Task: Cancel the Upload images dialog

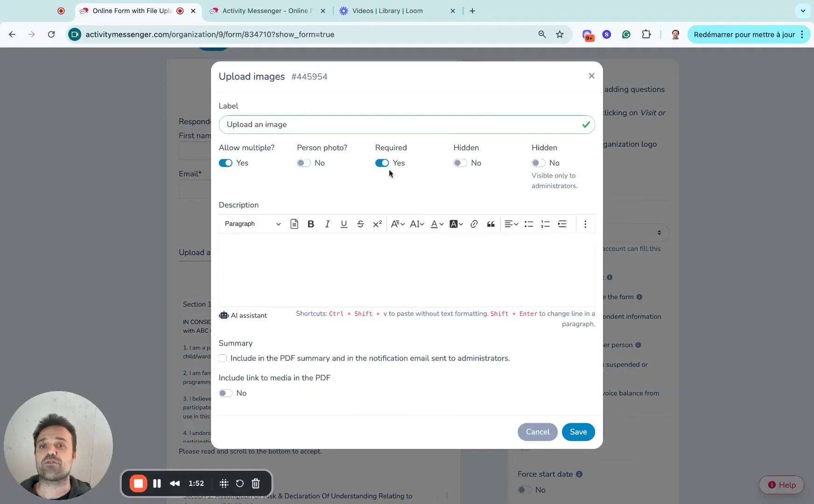Action: coord(537,432)
